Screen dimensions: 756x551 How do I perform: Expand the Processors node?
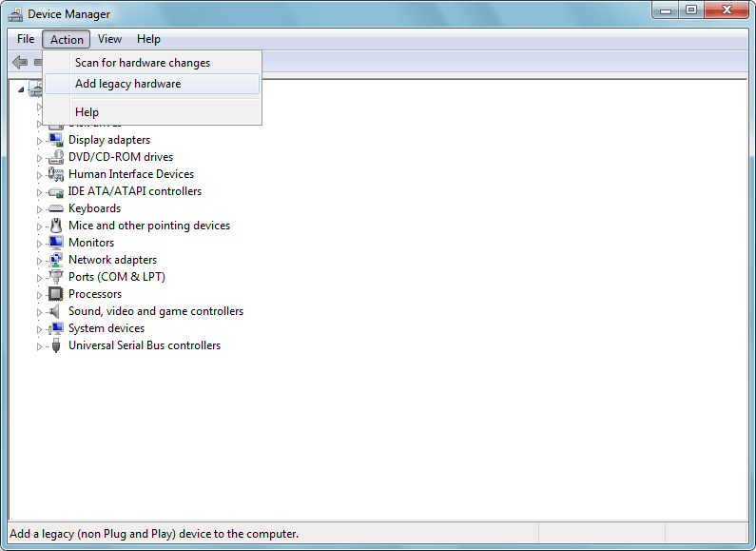[x=39, y=295]
